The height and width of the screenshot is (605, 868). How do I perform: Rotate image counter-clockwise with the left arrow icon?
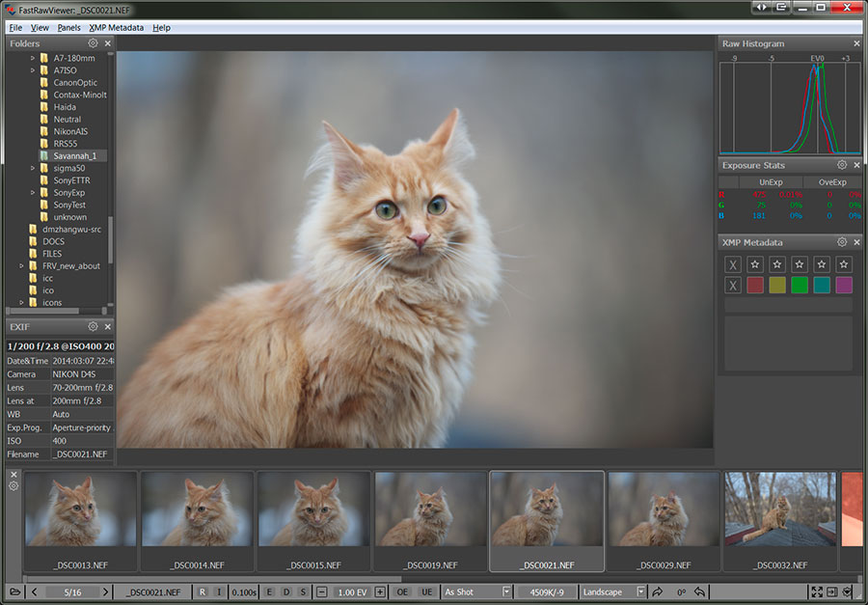[x=699, y=591]
